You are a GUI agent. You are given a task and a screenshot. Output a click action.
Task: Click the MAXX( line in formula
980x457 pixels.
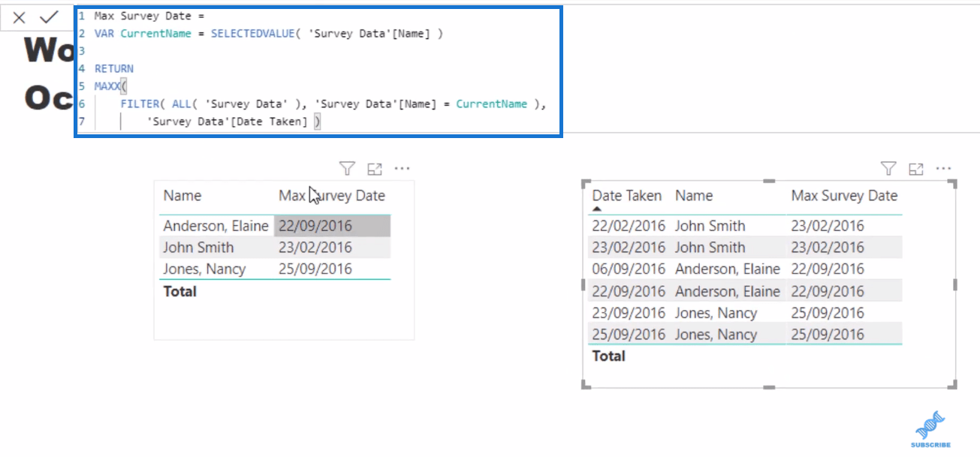(110, 86)
